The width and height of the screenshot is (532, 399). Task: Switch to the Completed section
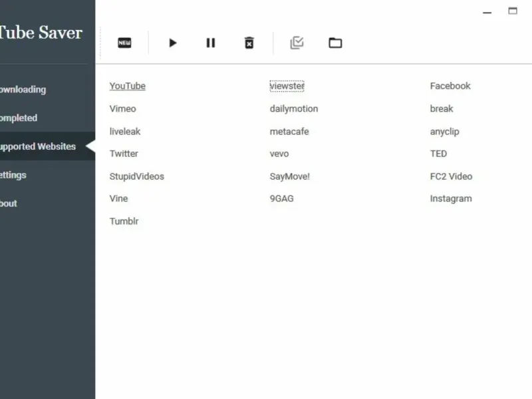point(19,118)
